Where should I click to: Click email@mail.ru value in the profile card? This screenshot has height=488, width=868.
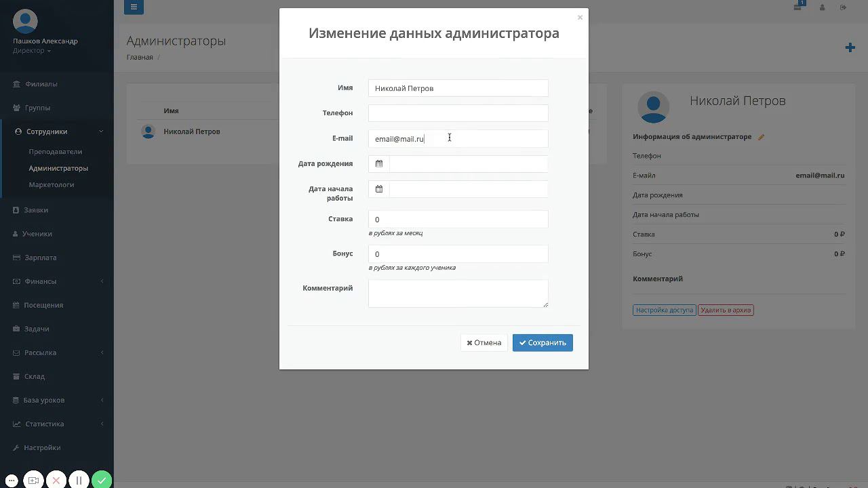click(820, 176)
